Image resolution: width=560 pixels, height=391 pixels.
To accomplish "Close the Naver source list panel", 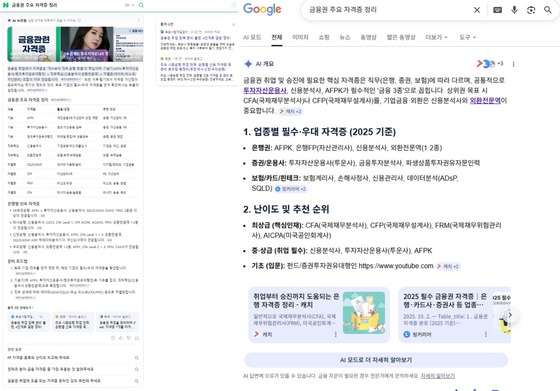I will (x=234, y=24).
